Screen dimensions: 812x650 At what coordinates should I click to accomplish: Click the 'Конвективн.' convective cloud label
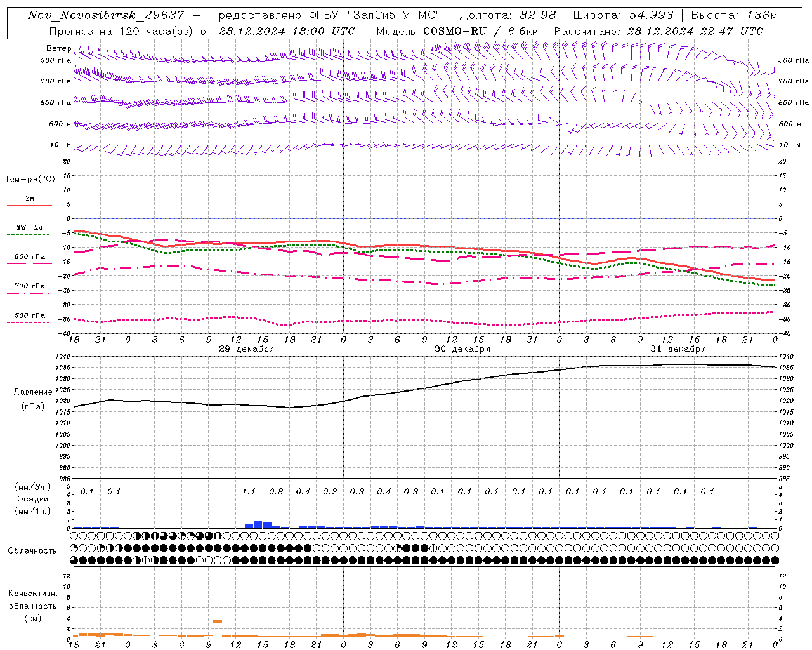[x=32, y=594]
